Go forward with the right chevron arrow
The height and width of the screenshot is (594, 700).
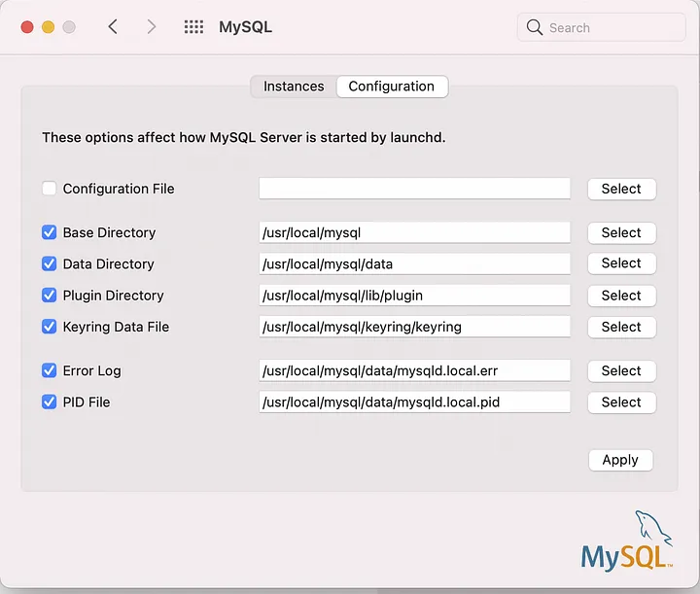click(x=152, y=27)
